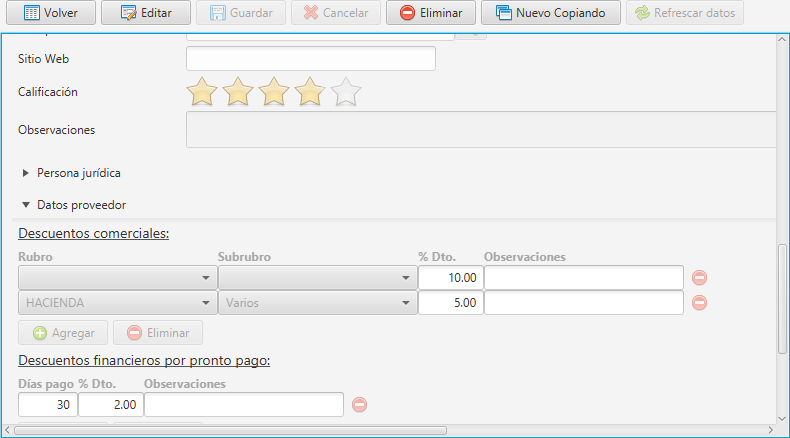Click Observaciones field of the HACIENDA row
Image resolution: width=790 pixels, height=438 pixels.
point(584,303)
